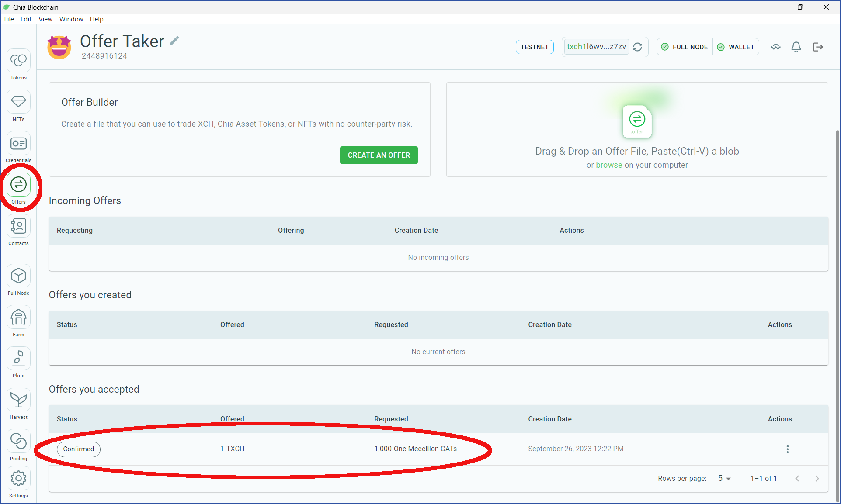Open the Help menu
The width and height of the screenshot is (841, 504).
point(97,19)
